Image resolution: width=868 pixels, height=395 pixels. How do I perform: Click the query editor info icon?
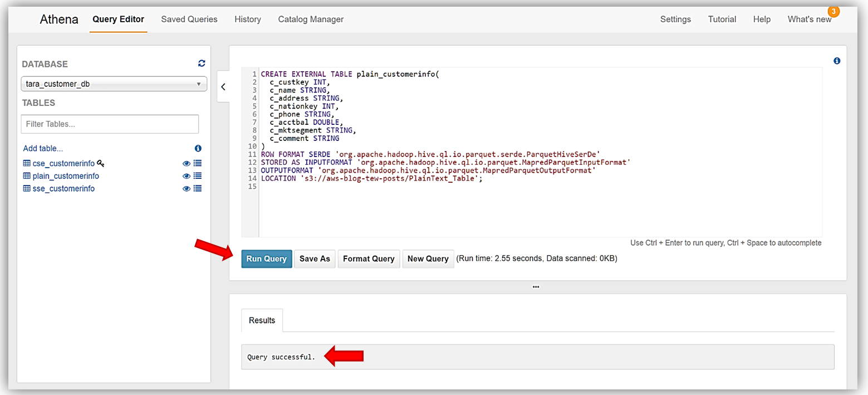pyautogui.click(x=836, y=61)
